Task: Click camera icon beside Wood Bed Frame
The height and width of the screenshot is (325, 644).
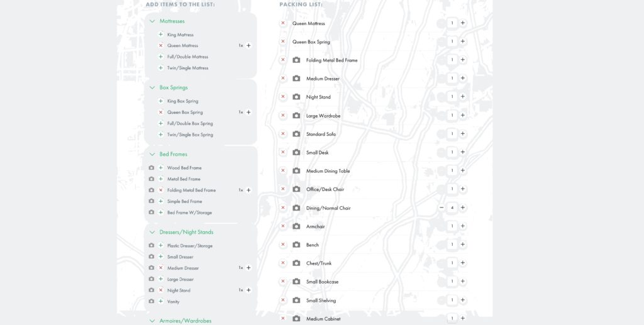Action: [x=152, y=168]
